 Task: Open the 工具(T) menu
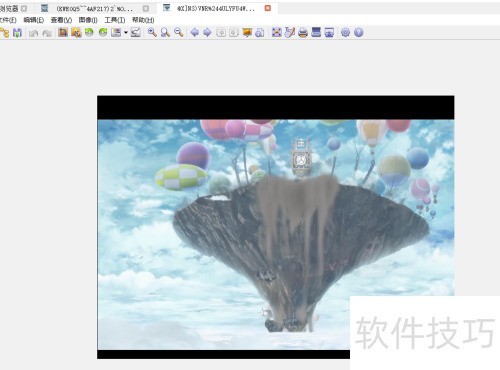tap(115, 20)
